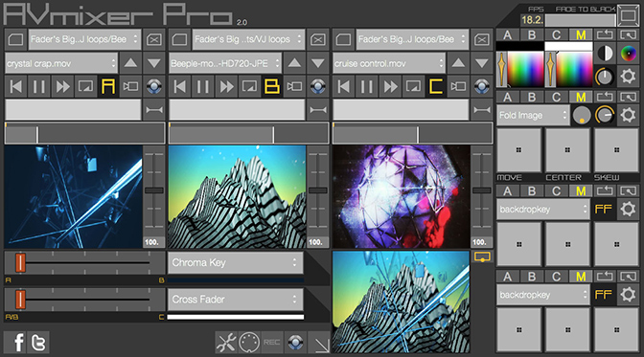
Task: Open media folder for deck B
Action: 179,39
